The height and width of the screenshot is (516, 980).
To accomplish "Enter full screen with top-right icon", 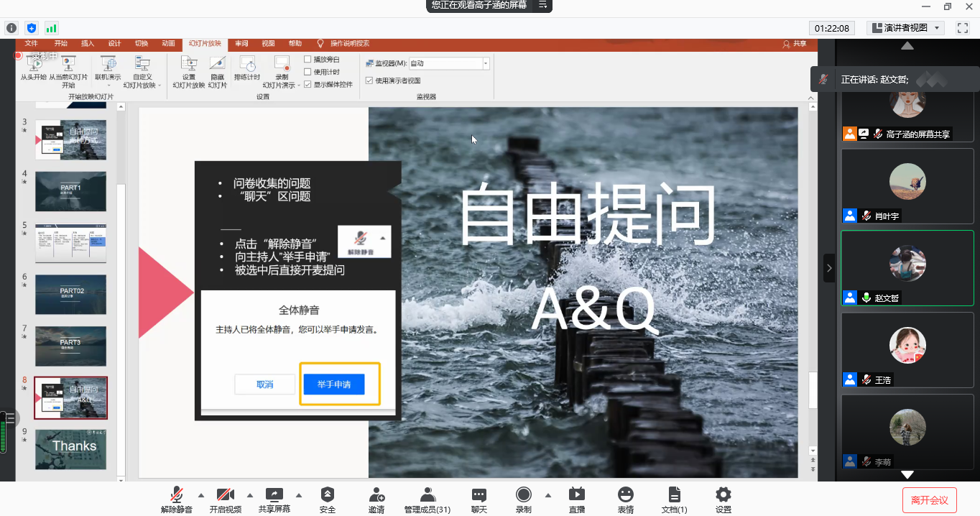I will tap(963, 28).
